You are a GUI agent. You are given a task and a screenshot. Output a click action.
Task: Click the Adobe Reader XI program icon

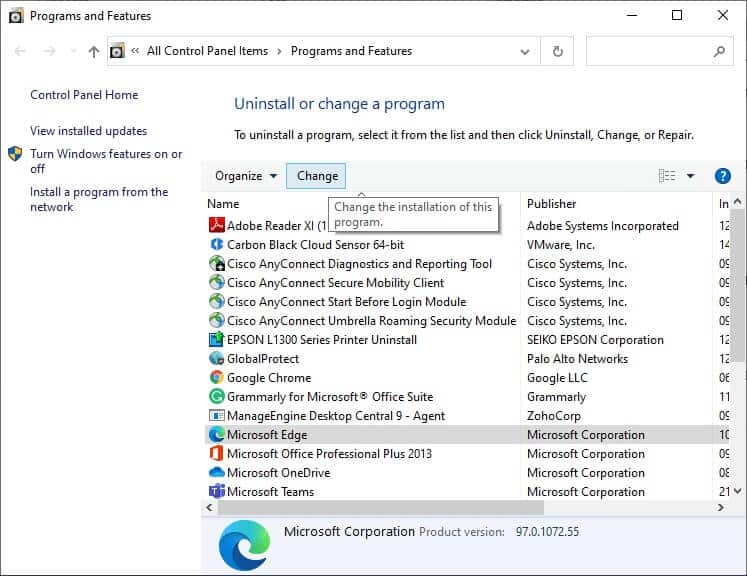click(217, 225)
